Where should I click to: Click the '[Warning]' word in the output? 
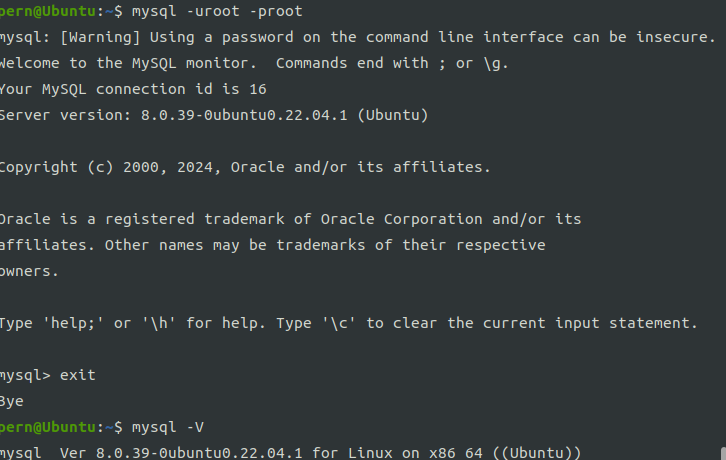pos(100,37)
